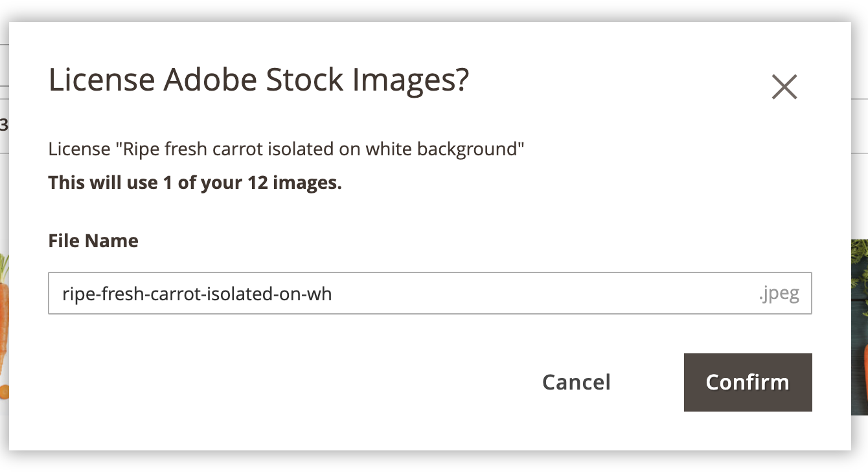Click the dialog title License Adobe Stock Images?

(259, 79)
